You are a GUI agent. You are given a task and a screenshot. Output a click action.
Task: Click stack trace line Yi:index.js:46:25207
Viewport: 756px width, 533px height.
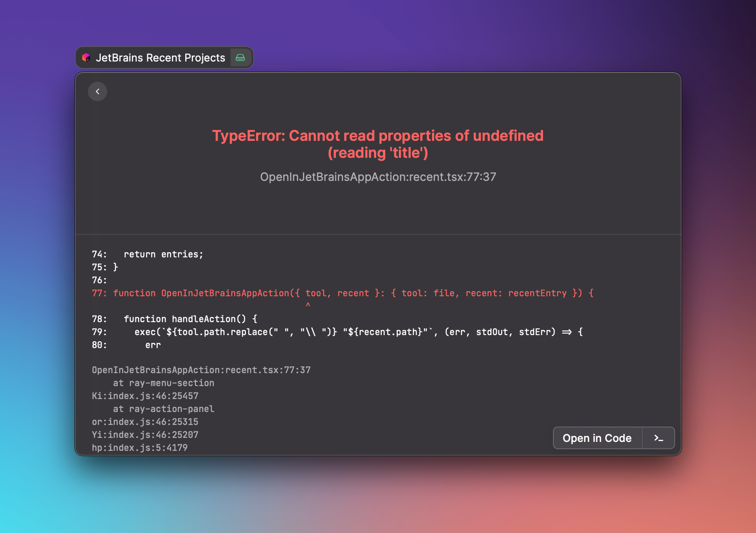145,435
